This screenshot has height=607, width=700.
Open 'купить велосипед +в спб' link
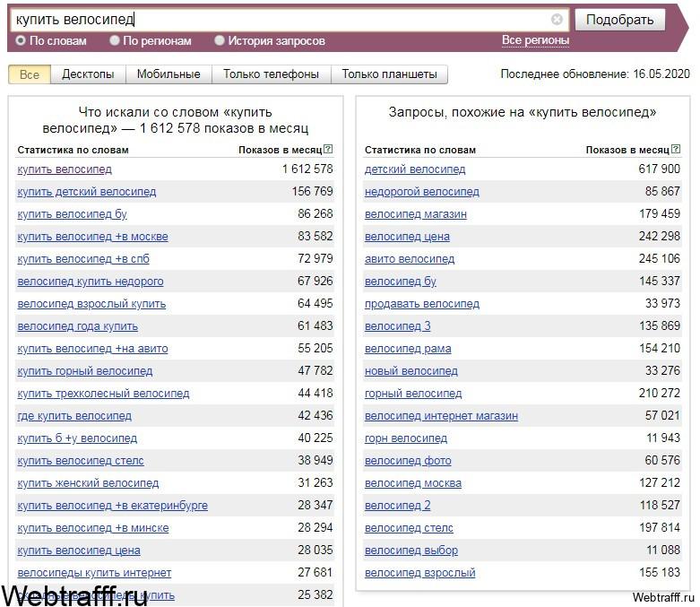tap(83, 259)
